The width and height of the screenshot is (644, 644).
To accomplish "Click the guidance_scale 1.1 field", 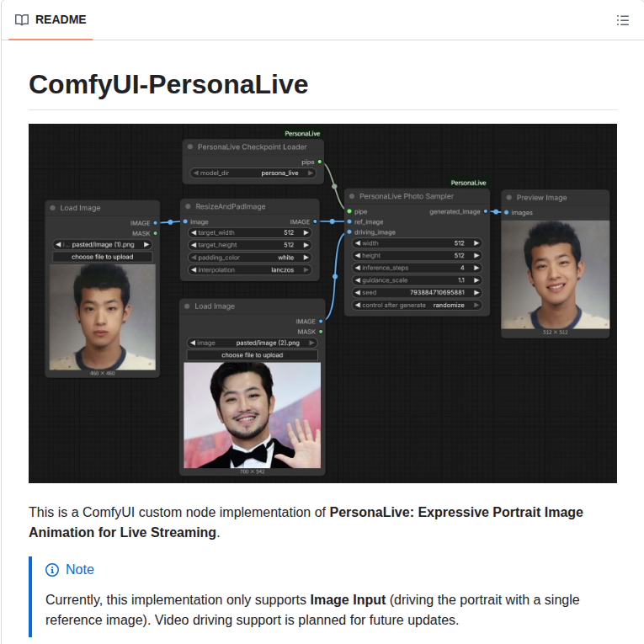I will click(417, 280).
